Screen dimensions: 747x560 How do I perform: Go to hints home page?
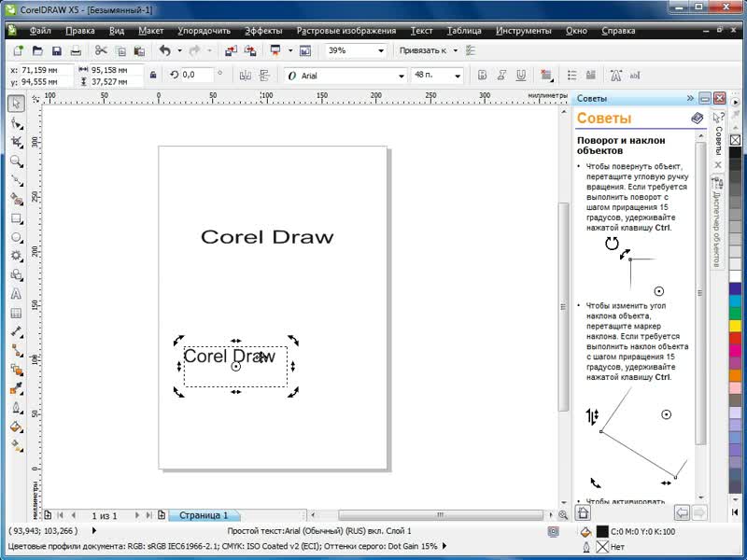pyautogui.click(x=583, y=512)
